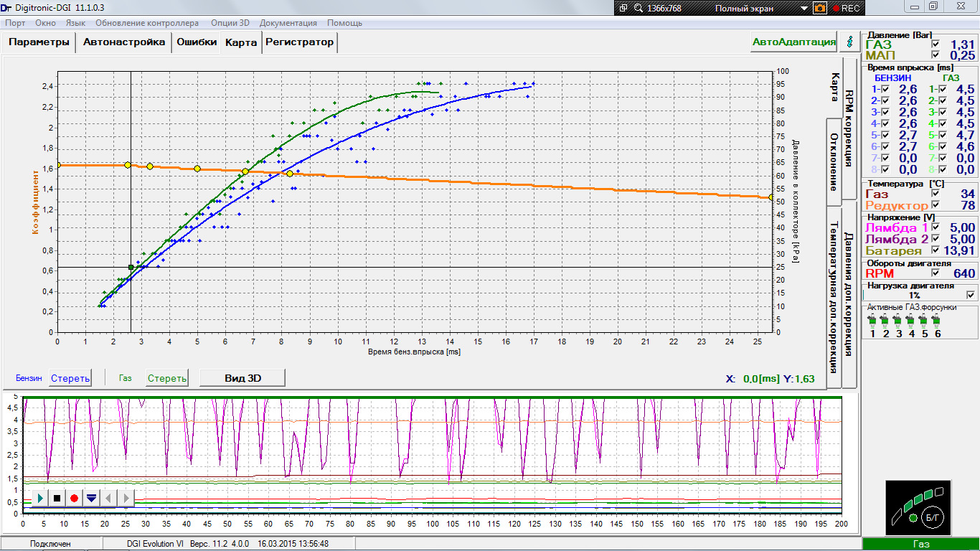Click the info icon next to АвтоАдаптация
The width and height of the screenshot is (980, 551).
849,42
